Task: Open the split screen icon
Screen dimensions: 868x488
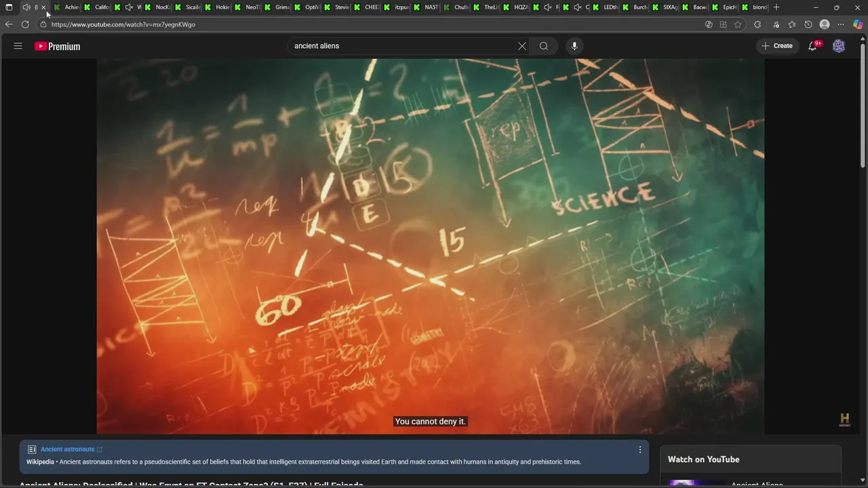Action: pyautogui.click(x=723, y=24)
